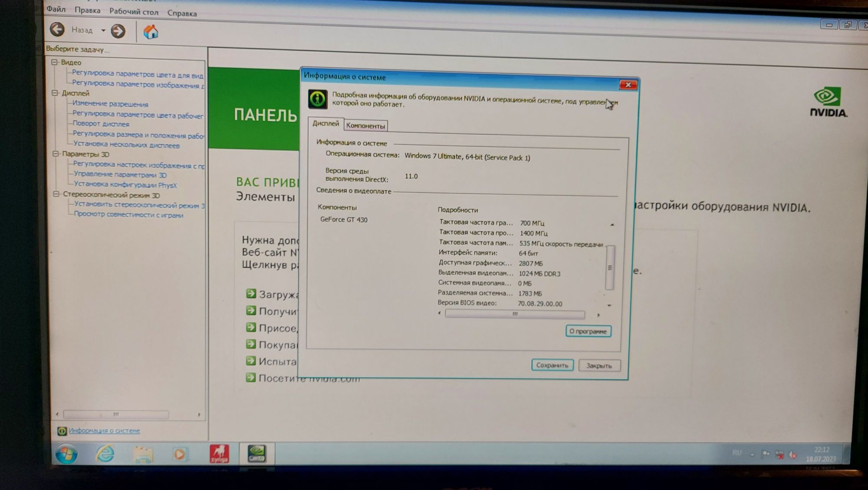Click the value 1024 МБ DDR3
The height and width of the screenshot is (490, 868).
click(x=539, y=274)
